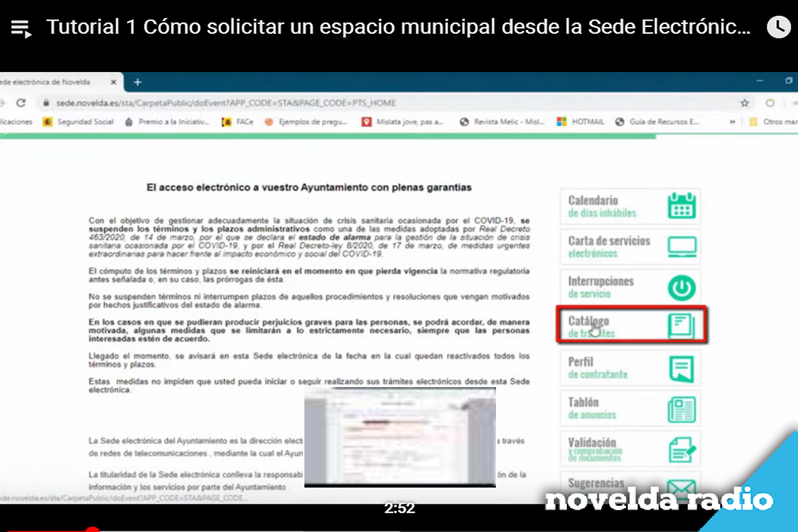Screen dimensions: 798x532
Task: Click the video title text
Action: (x=398, y=27)
